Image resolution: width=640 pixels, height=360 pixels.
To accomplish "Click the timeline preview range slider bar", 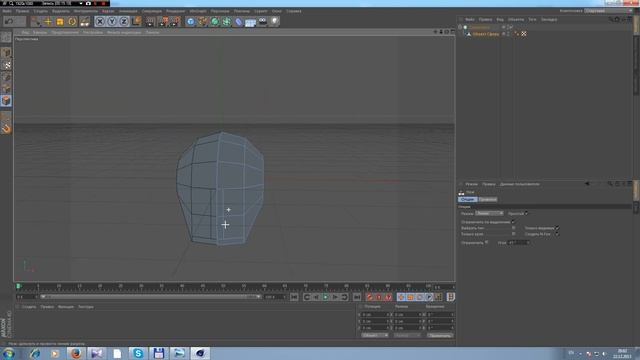I will point(151,297).
